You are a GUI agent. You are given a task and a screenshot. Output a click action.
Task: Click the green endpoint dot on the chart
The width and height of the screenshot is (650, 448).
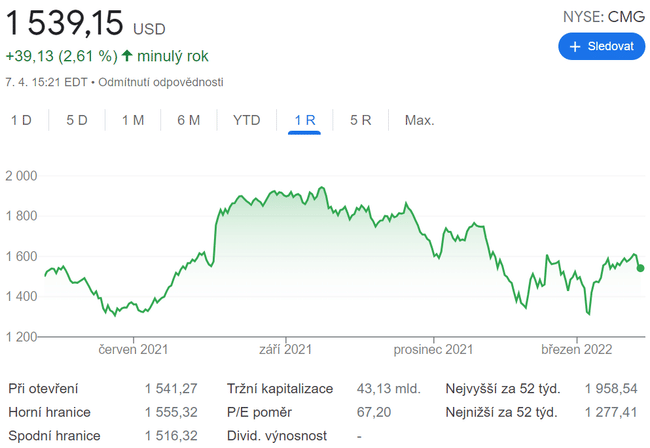pyautogui.click(x=640, y=268)
